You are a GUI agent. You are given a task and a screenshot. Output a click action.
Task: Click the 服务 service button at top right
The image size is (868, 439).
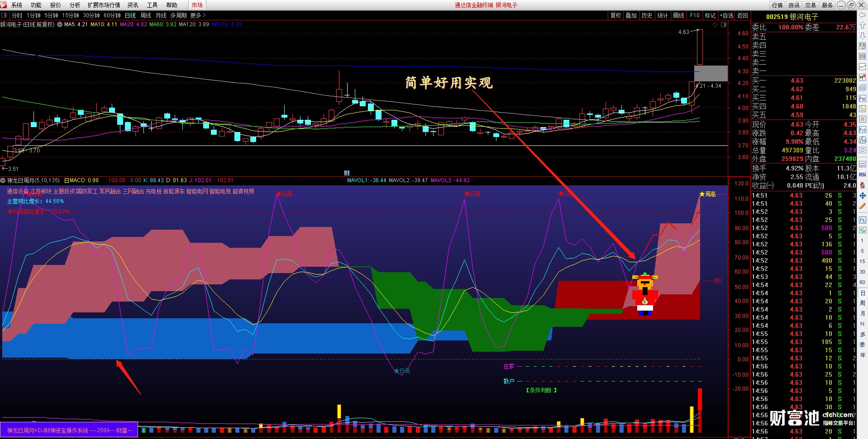[x=827, y=5]
